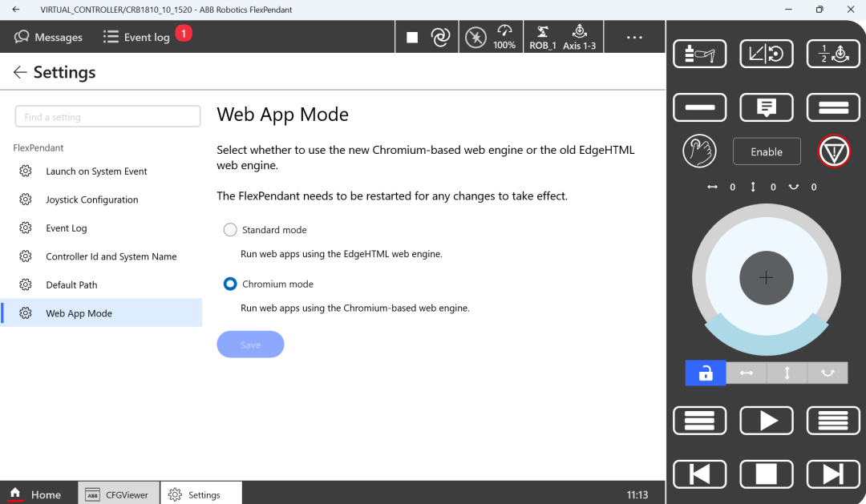The width and height of the screenshot is (866, 504).
Task: Click the hardware Play start button
Action: coord(766,421)
